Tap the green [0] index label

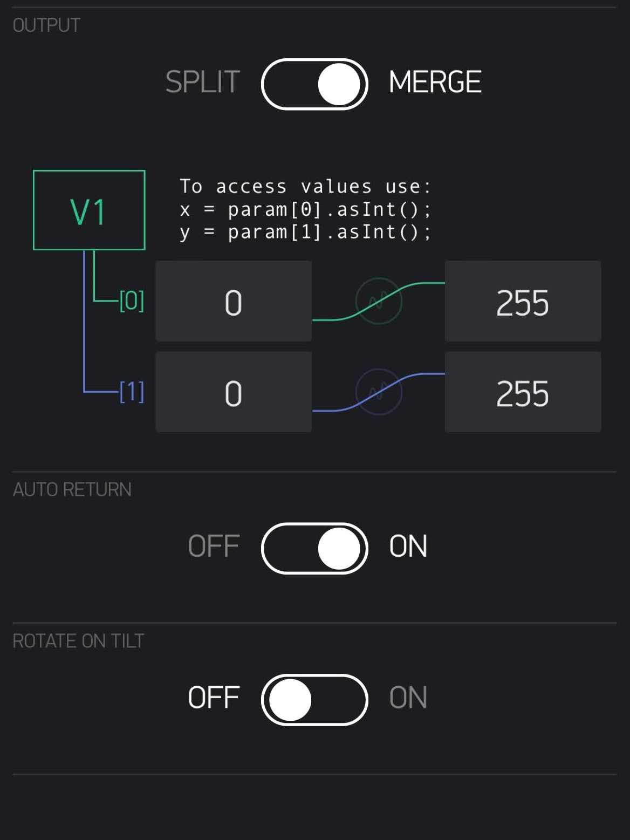[132, 301]
